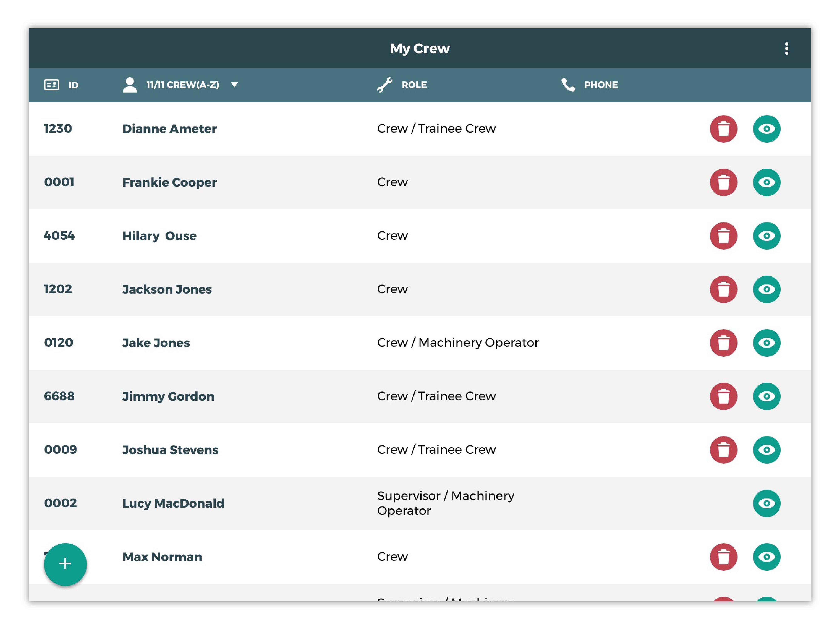Expand the Crew(A-Z) sort dropdown arrow
The image size is (840, 630).
(234, 85)
